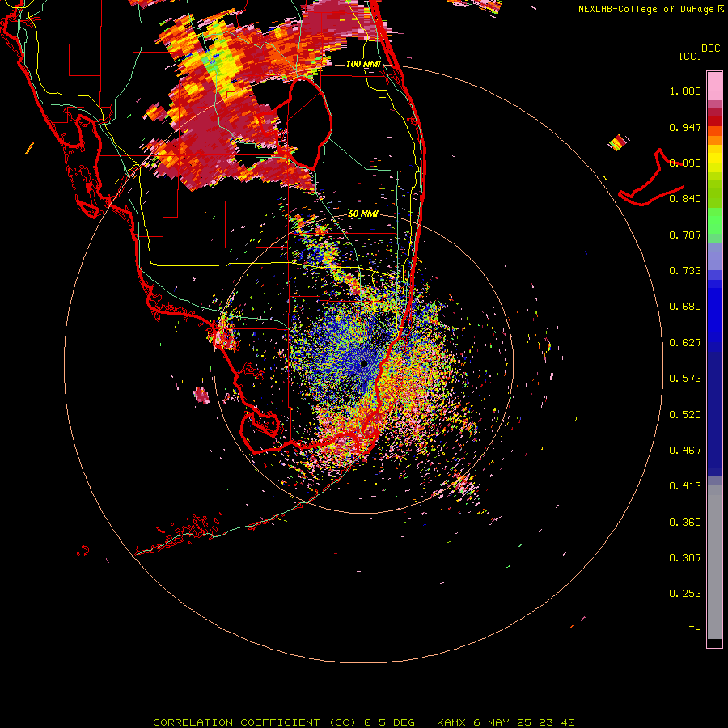Image resolution: width=728 pixels, height=728 pixels.
Task: Select the DCC product label
Action: tap(711, 49)
